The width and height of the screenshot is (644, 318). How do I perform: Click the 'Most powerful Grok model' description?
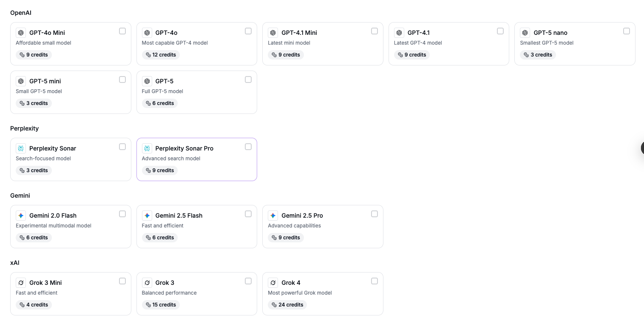pyautogui.click(x=300, y=293)
